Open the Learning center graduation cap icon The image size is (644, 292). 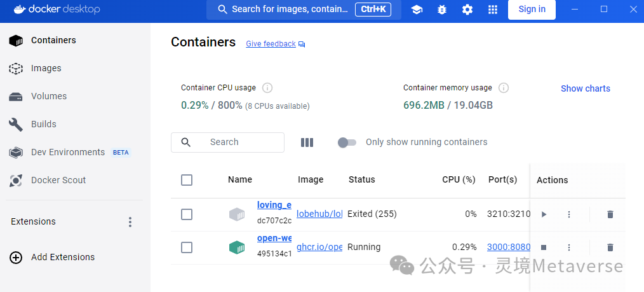[417, 10]
